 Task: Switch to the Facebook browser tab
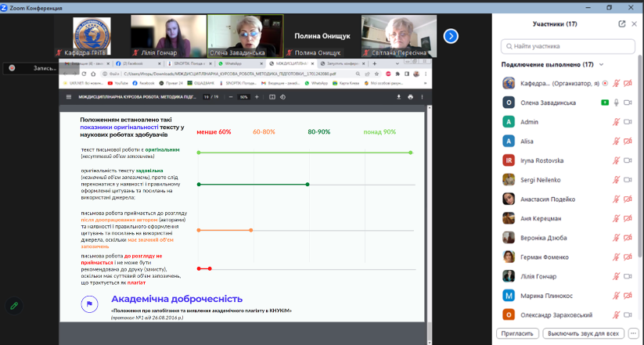coord(132,63)
